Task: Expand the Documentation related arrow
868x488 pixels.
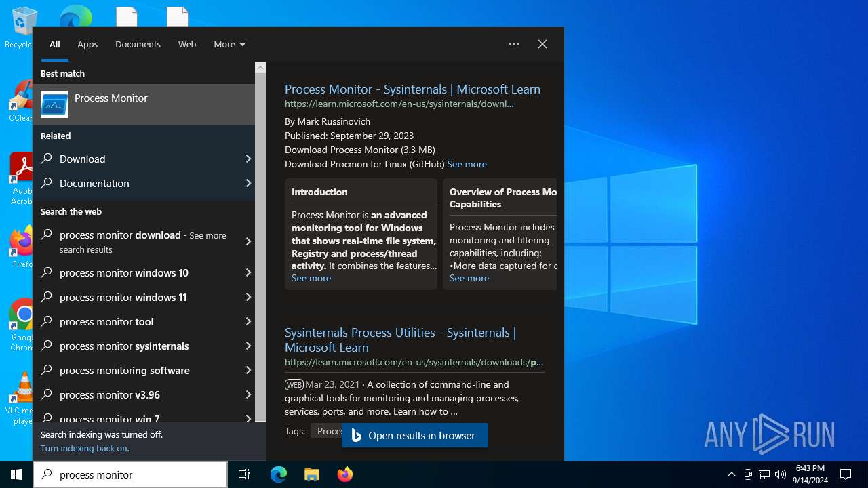Action: [x=248, y=183]
